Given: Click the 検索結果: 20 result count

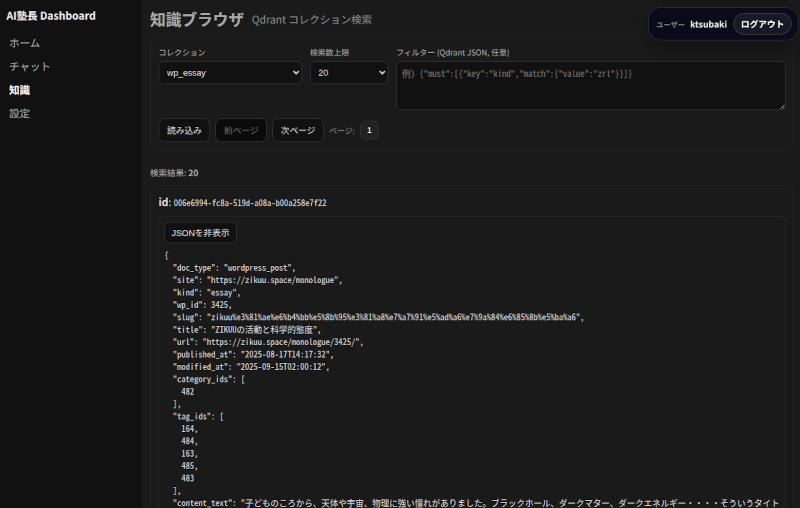Looking at the screenshot, I should click(174, 173).
